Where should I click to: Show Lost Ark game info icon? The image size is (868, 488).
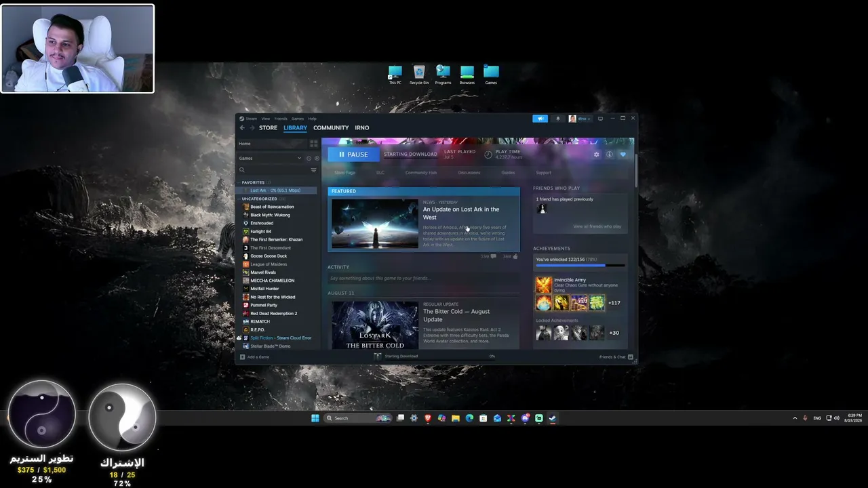tap(610, 155)
